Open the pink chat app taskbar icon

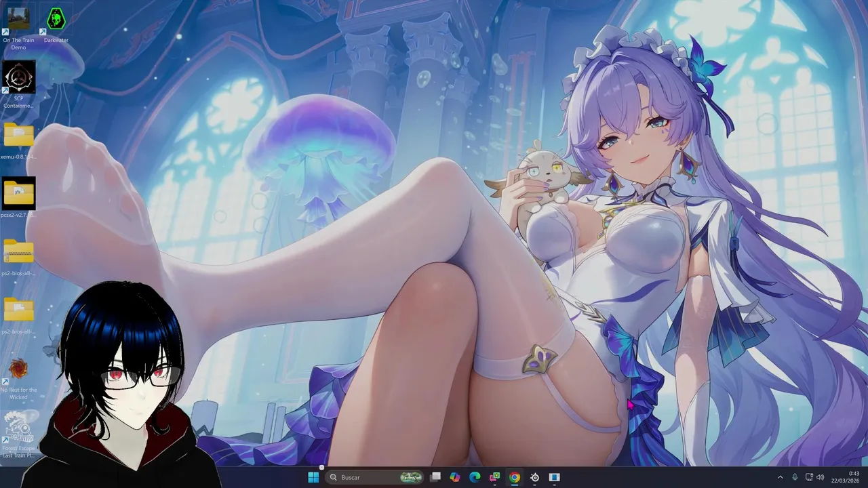tap(495, 477)
